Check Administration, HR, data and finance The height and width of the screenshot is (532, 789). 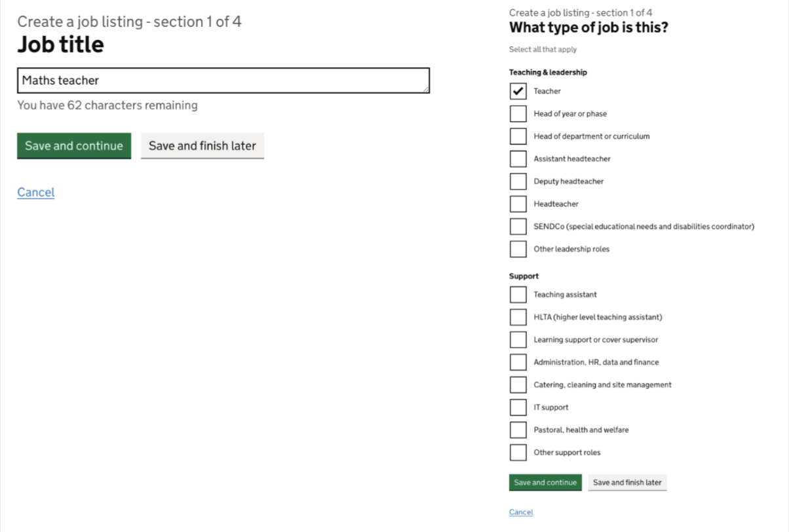(x=518, y=362)
